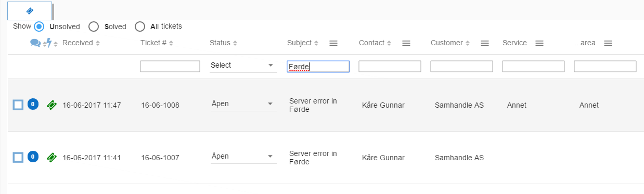Click the comment count badge on ticket 16-06-1007
This screenshot has width=644, height=194.
tap(33, 156)
